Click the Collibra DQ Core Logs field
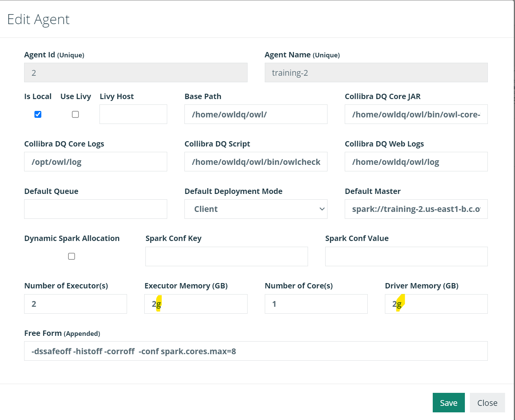The image size is (515, 420). 96,161
